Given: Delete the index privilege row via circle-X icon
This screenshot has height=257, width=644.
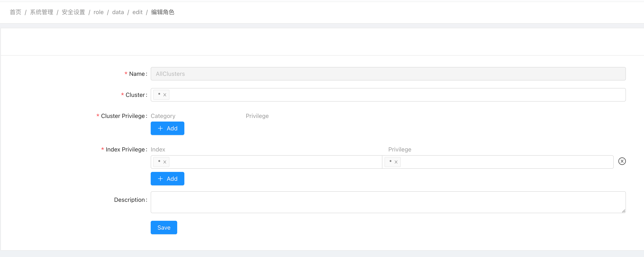Looking at the screenshot, I should tap(622, 161).
